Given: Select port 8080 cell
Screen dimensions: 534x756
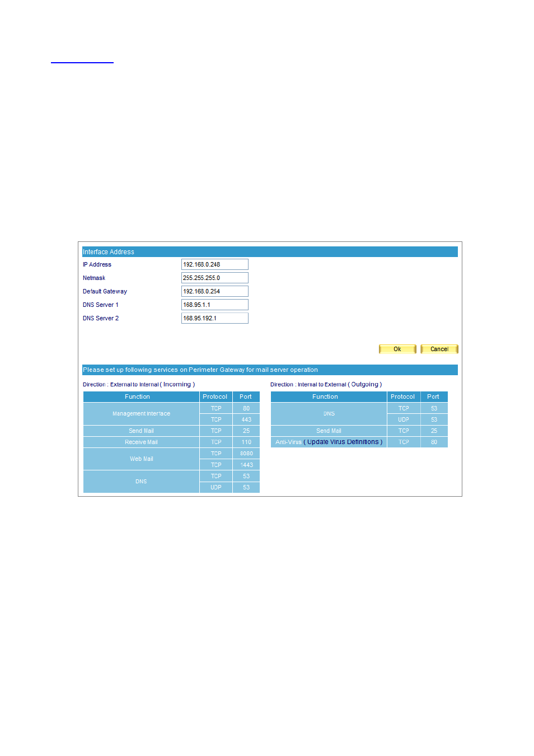Looking at the screenshot, I should click(x=246, y=454).
